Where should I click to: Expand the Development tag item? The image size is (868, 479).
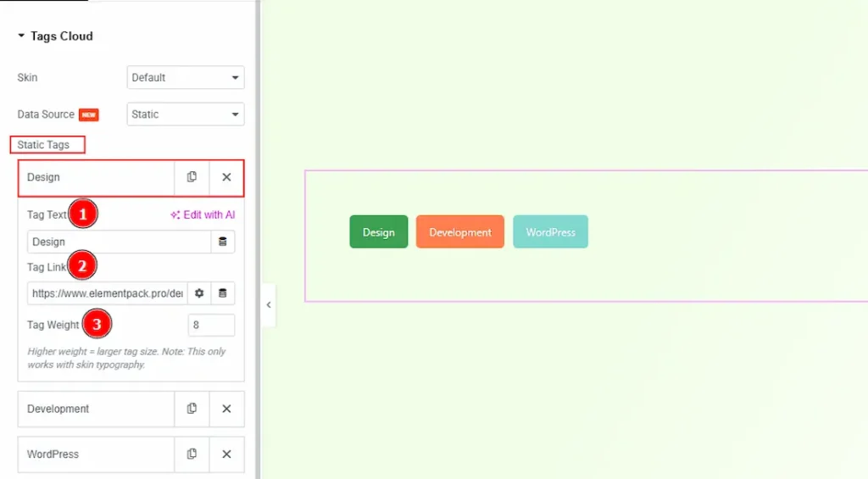click(97, 409)
